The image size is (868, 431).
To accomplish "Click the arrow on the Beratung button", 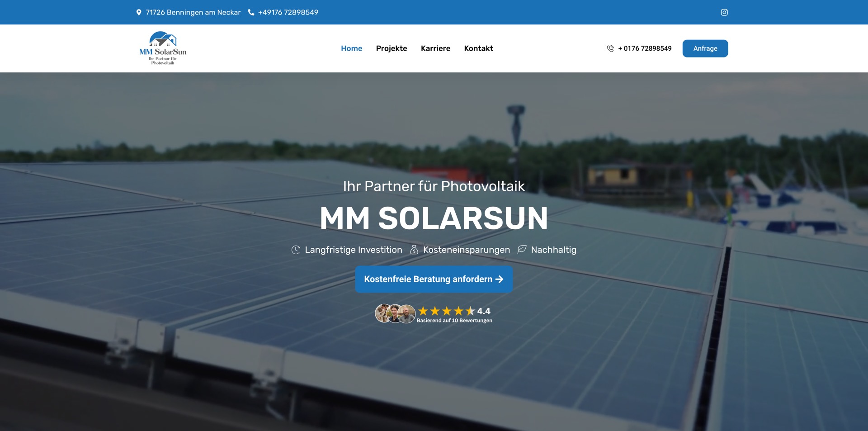I will pyautogui.click(x=500, y=279).
